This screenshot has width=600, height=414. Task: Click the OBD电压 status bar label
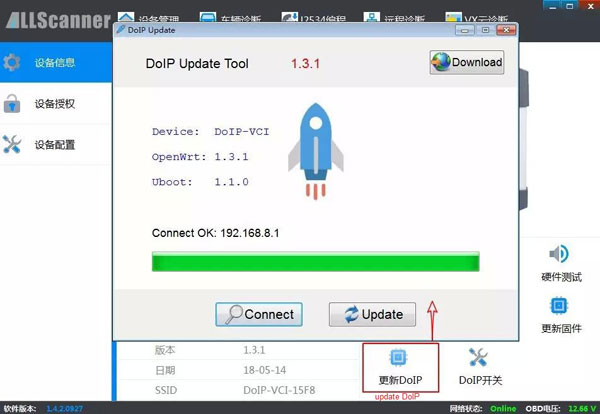543,409
